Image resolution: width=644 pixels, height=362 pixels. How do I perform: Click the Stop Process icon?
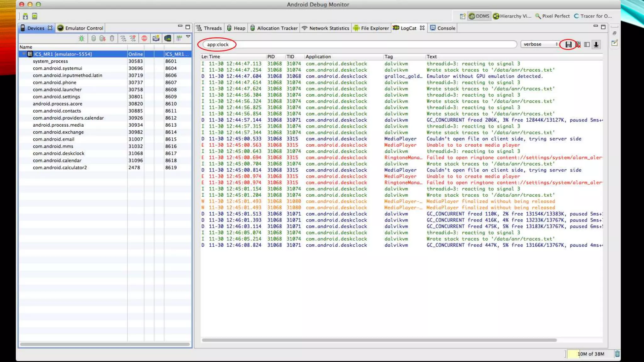(144, 38)
